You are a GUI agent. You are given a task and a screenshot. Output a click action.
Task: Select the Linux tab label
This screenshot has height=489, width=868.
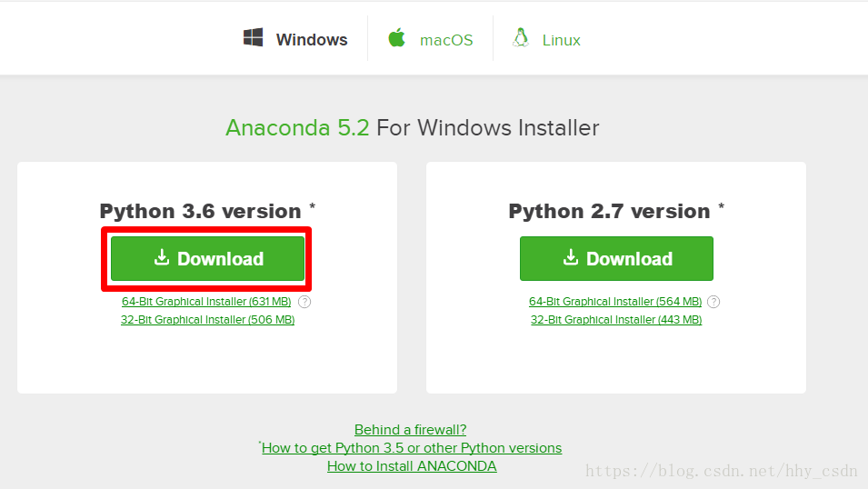click(561, 40)
